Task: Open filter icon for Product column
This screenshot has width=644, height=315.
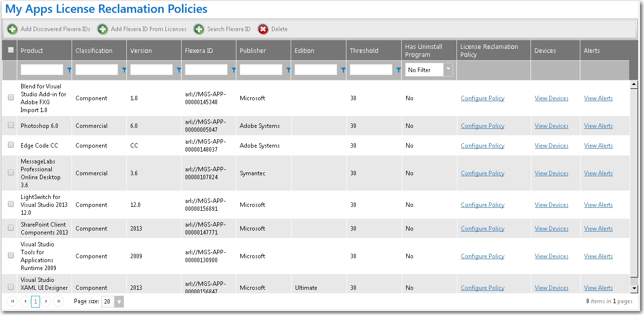Action: [69, 70]
